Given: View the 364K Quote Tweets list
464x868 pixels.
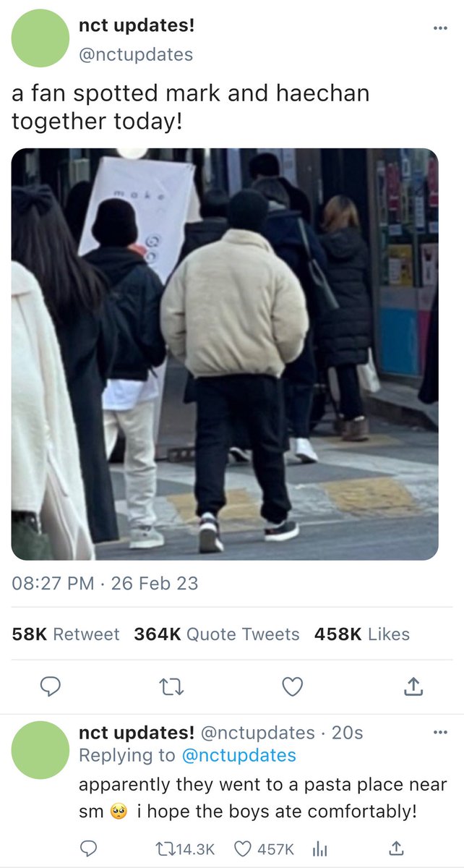Looking at the screenshot, I should click(217, 634).
